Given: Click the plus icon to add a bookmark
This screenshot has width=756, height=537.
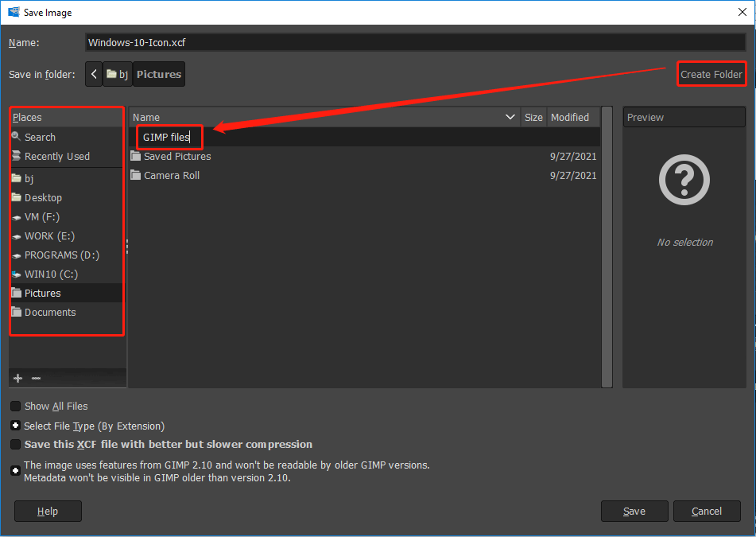Looking at the screenshot, I should (18, 378).
